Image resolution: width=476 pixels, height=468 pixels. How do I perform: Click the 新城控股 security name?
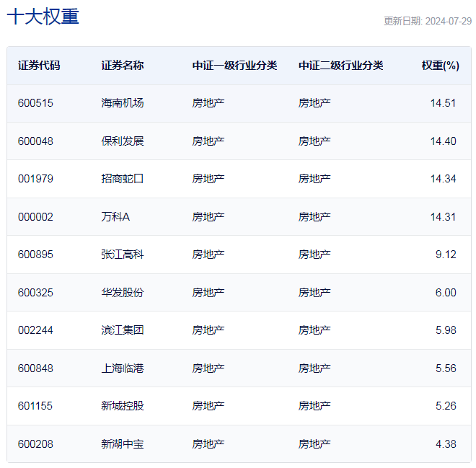tap(123, 406)
